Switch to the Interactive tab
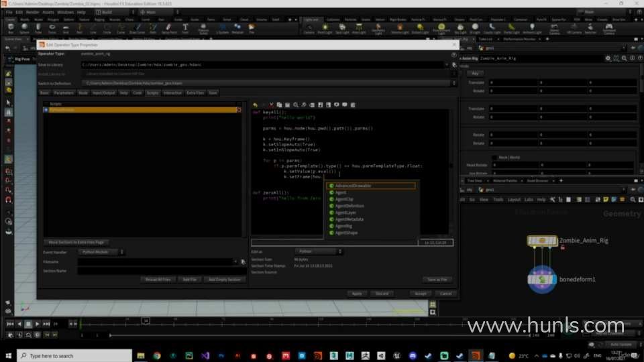 coord(172,93)
